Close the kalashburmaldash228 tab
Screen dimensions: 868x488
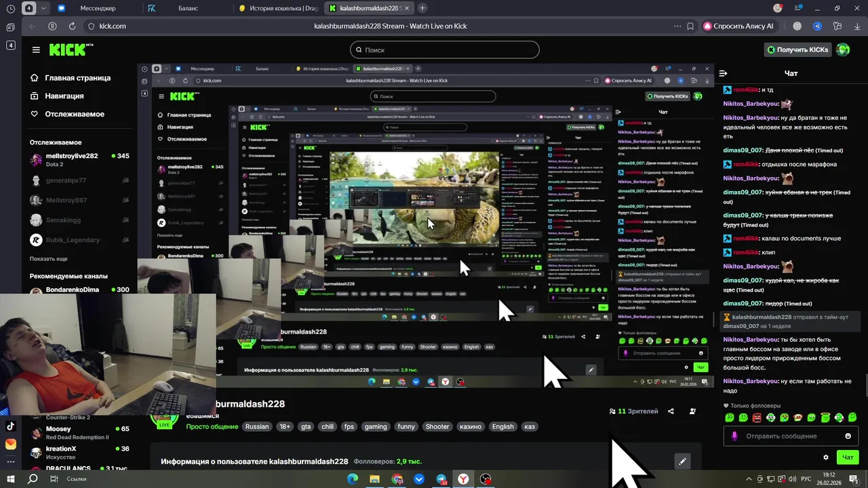[407, 8]
